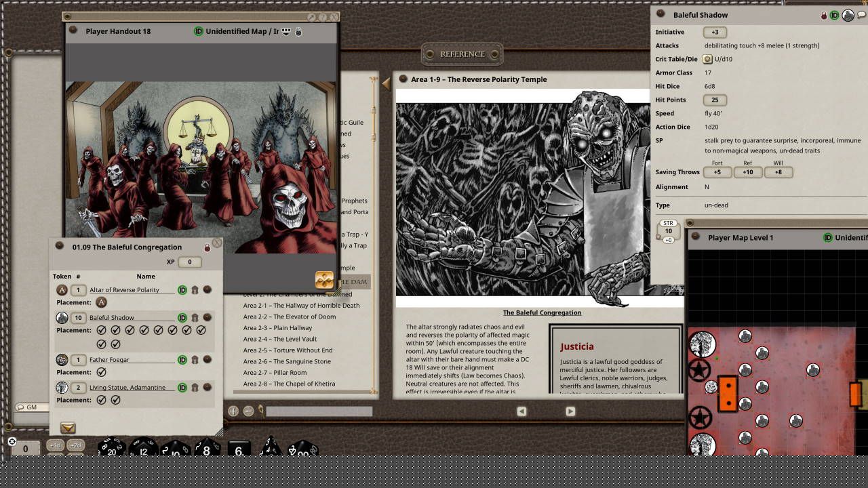868x488 pixels.
Task: Click Hit Points 25 field
Action: (x=715, y=100)
